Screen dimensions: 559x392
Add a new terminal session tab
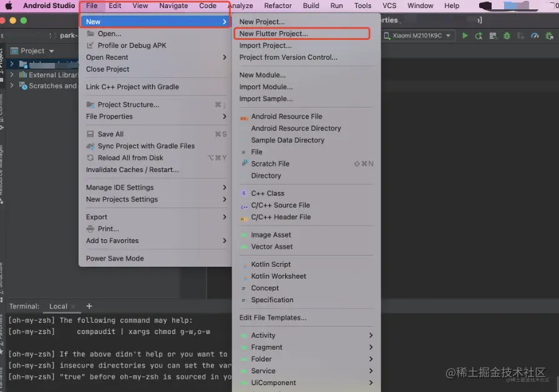click(89, 306)
